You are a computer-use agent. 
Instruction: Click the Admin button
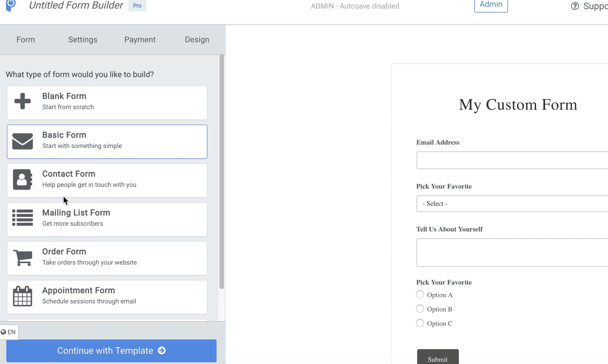[x=491, y=5]
